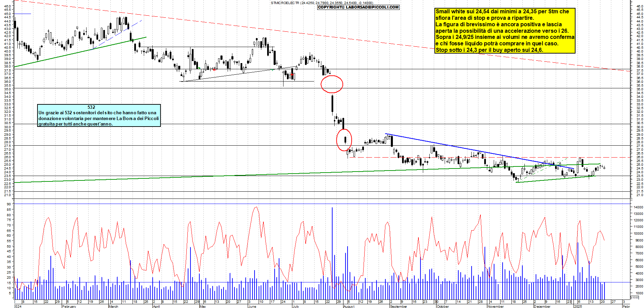Select the tallest blue volume spike bar
Image resolution: width=644 pixels, height=308 pixels.
[x=332, y=253]
